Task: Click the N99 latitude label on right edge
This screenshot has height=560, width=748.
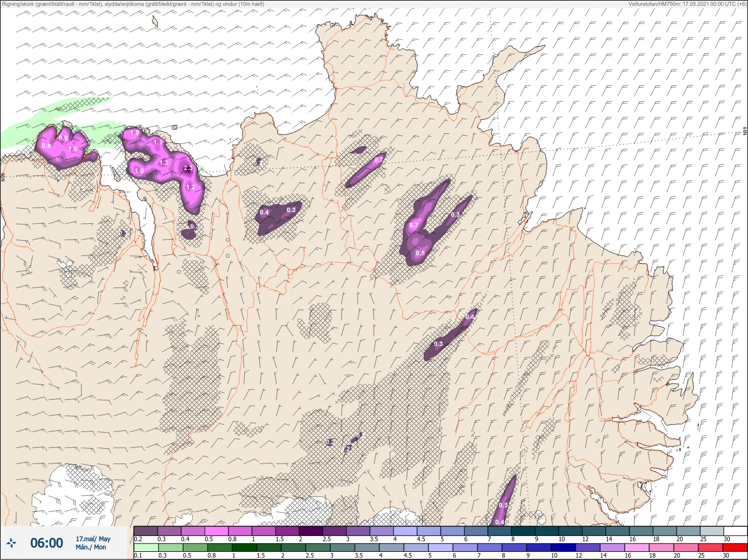Action: [745, 132]
